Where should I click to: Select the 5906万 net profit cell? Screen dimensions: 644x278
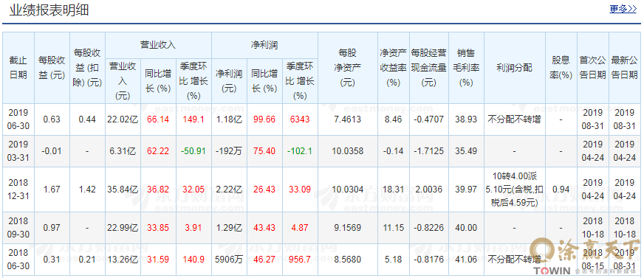coord(229,260)
